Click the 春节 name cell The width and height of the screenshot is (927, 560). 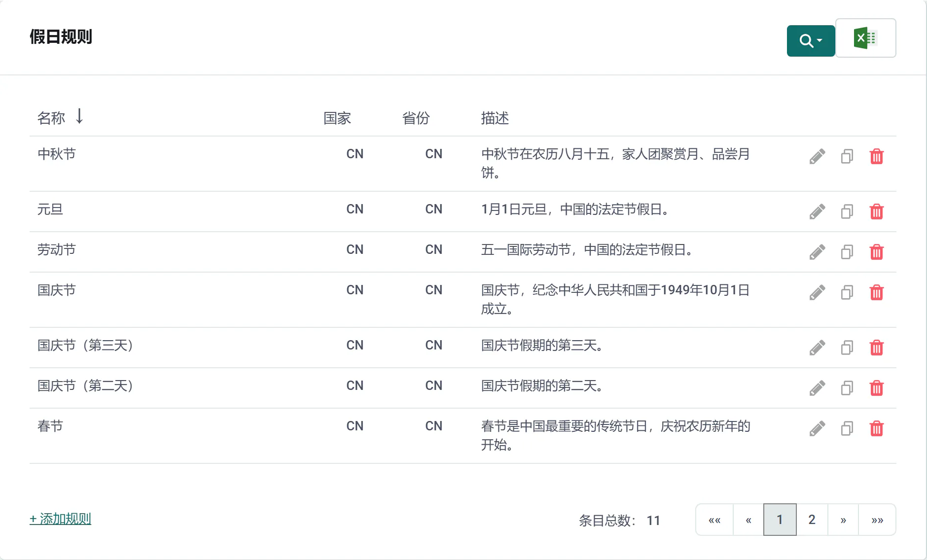click(x=50, y=426)
